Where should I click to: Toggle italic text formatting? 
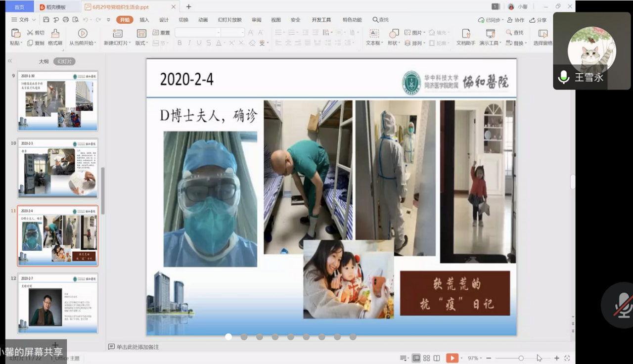coord(189,43)
